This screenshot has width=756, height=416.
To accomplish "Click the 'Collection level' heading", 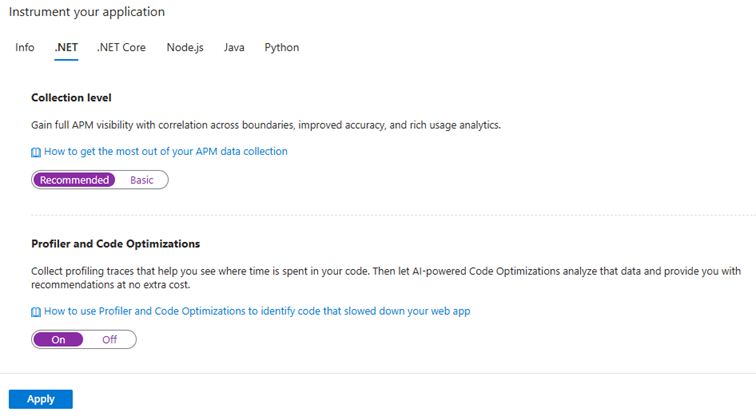I will click(71, 98).
